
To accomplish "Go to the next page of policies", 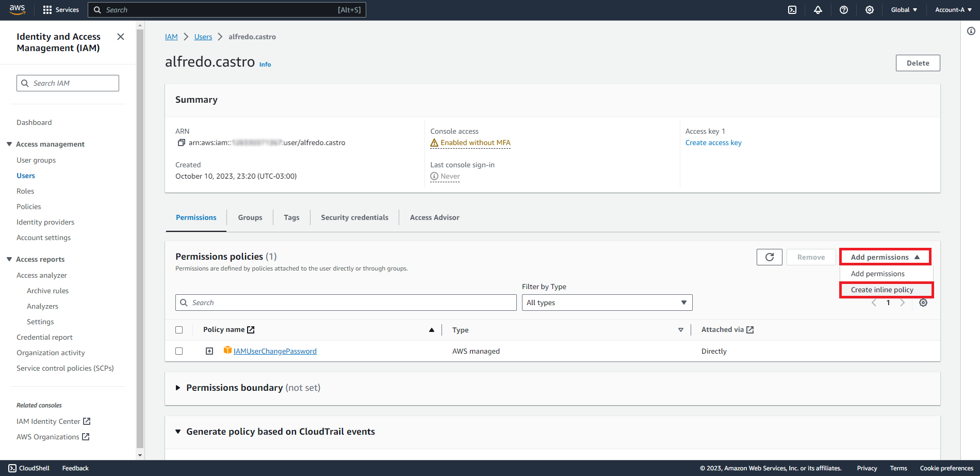I will 902,303.
